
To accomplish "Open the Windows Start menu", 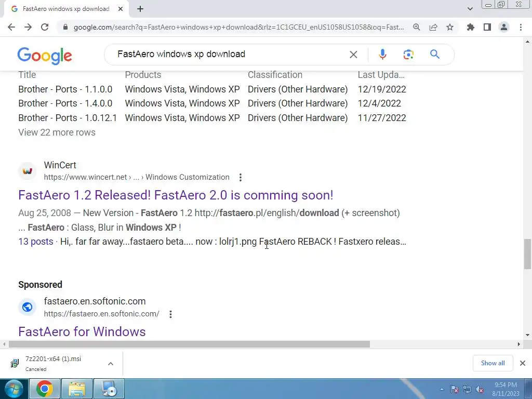I will 14,389.
